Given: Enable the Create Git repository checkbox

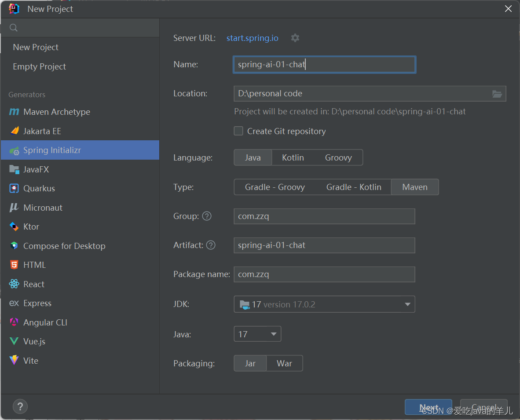Looking at the screenshot, I should (x=238, y=131).
